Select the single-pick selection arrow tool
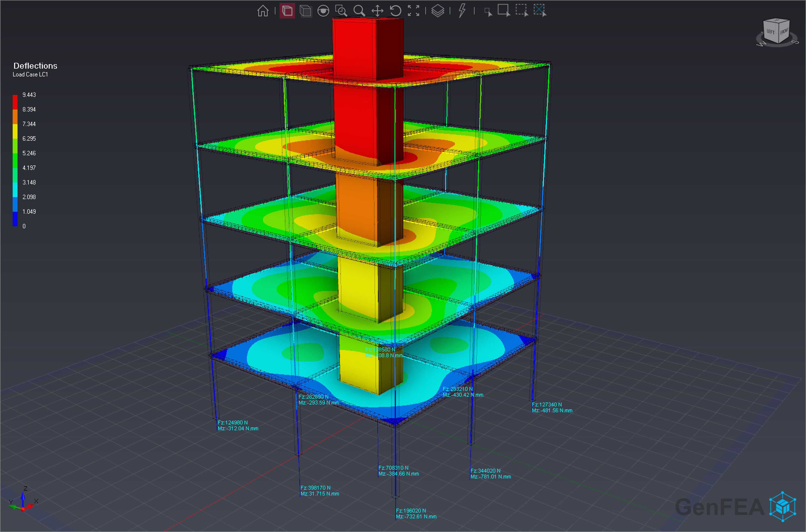This screenshot has width=806, height=532. tap(489, 11)
